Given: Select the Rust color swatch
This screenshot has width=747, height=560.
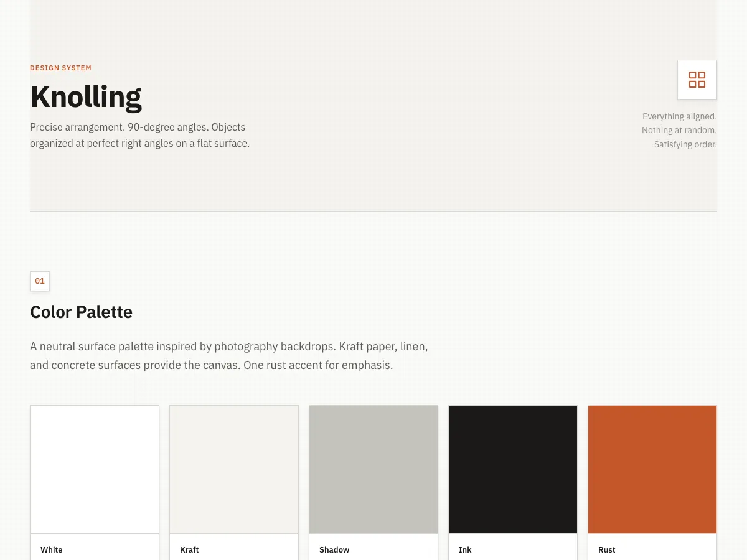Looking at the screenshot, I should point(652,469).
